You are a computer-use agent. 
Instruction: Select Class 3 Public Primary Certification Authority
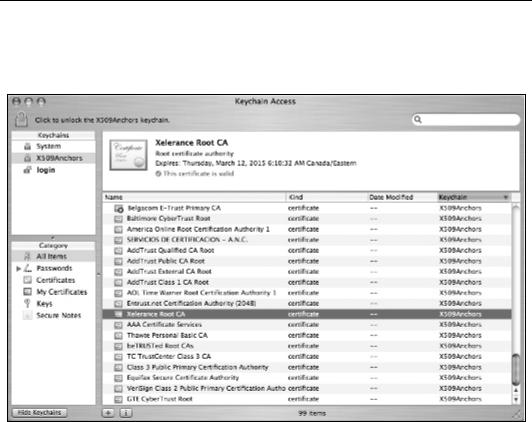point(307,367)
